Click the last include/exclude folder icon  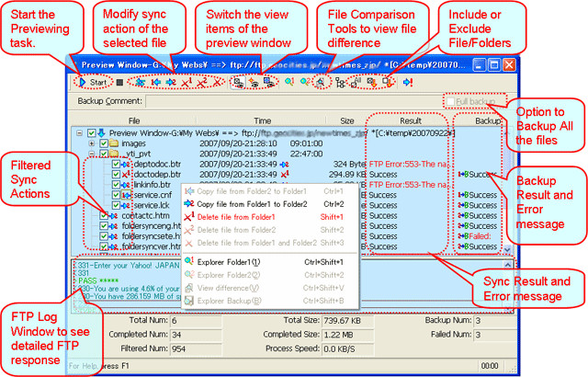[388, 82]
